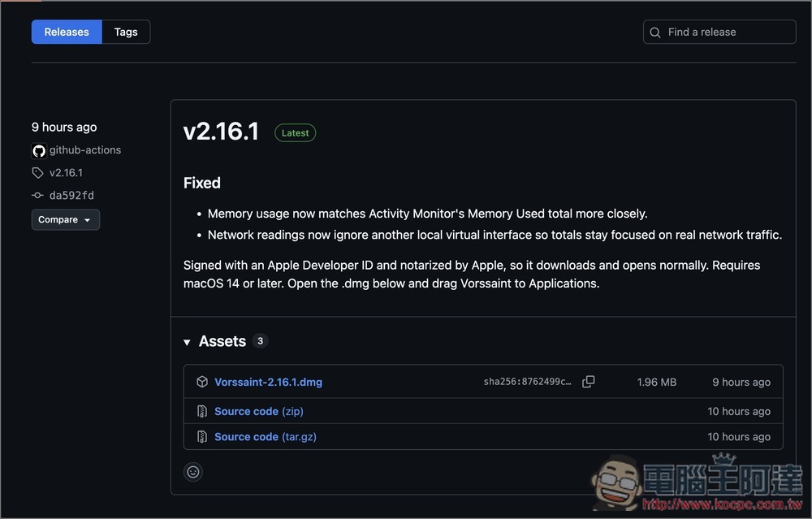The height and width of the screenshot is (519, 812).
Task: Click the 1.96 MB file size
Action: click(x=657, y=383)
